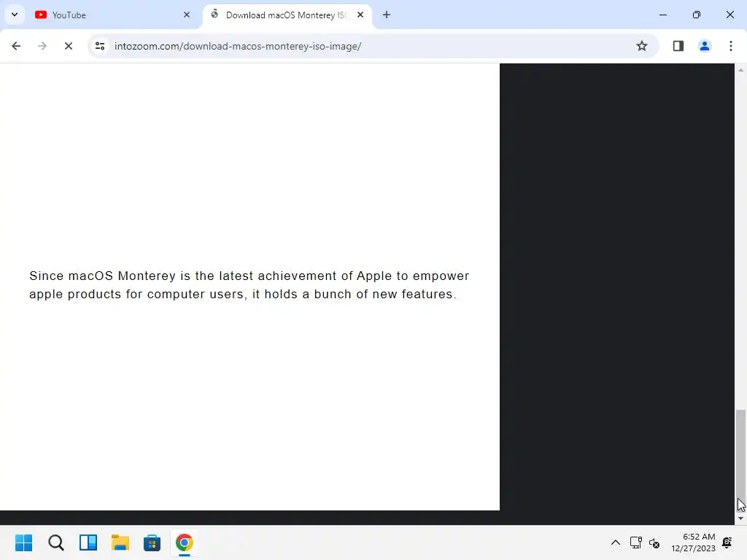Go forward to the next page

click(42, 46)
